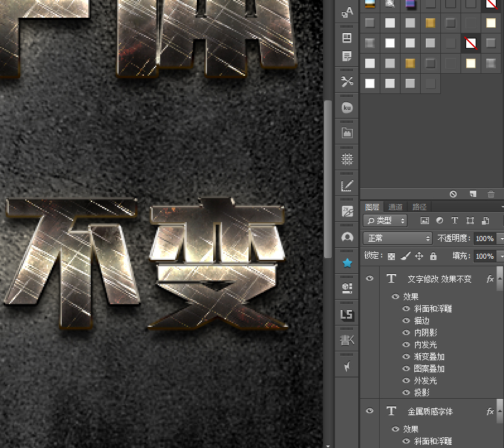Screen dimensions: 504x448
Task: Filter layers by pixel image type
Action: pyautogui.click(x=425, y=221)
